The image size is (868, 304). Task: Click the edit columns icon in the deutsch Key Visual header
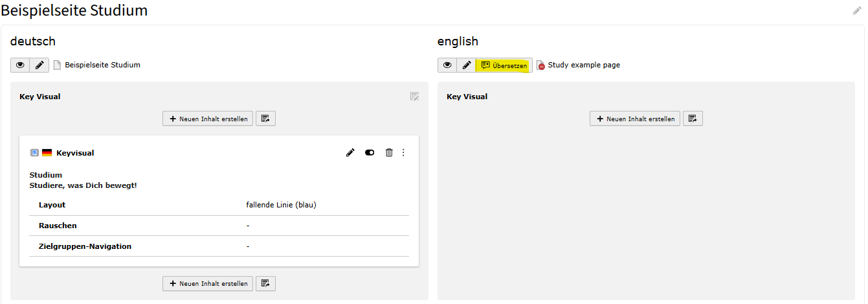tap(414, 97)
